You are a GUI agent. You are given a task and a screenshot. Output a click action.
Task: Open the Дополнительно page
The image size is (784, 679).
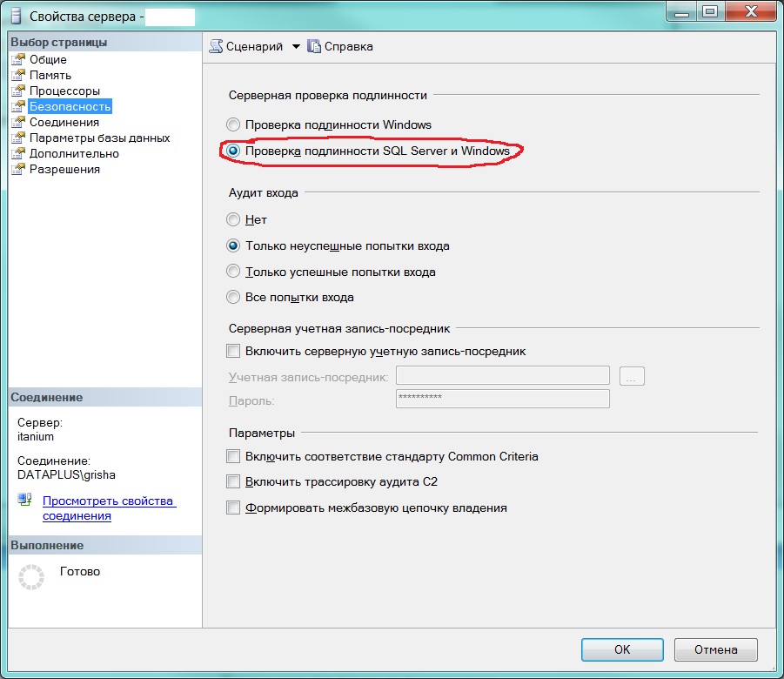74,153
